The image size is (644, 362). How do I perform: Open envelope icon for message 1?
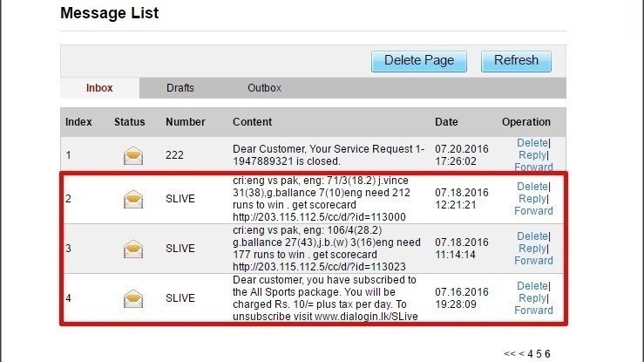133,156
